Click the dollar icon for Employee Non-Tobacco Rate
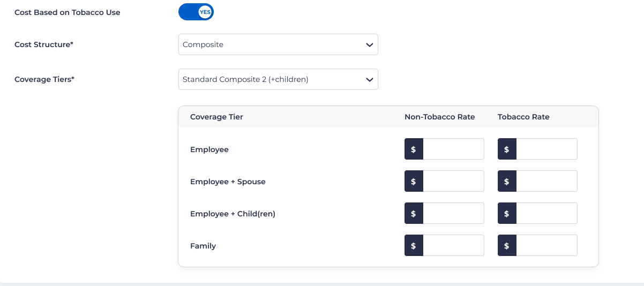 tap(414, 149)
